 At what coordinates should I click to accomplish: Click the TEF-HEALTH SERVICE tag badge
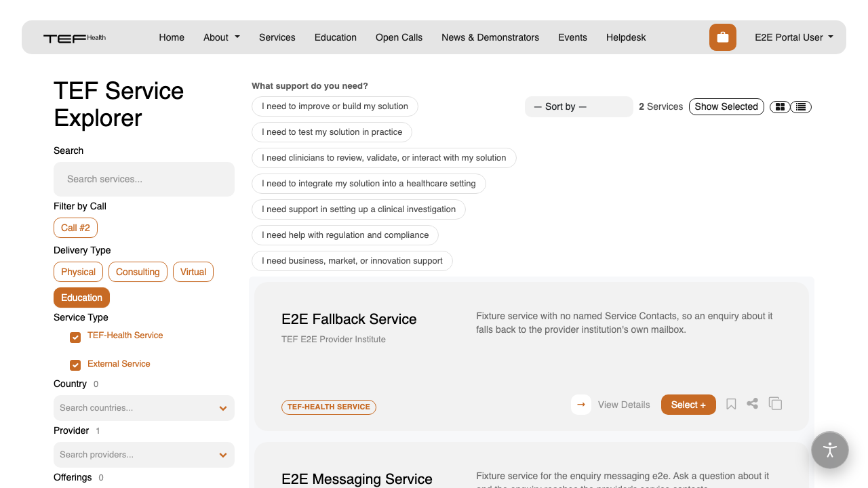[x=329, y=407]
